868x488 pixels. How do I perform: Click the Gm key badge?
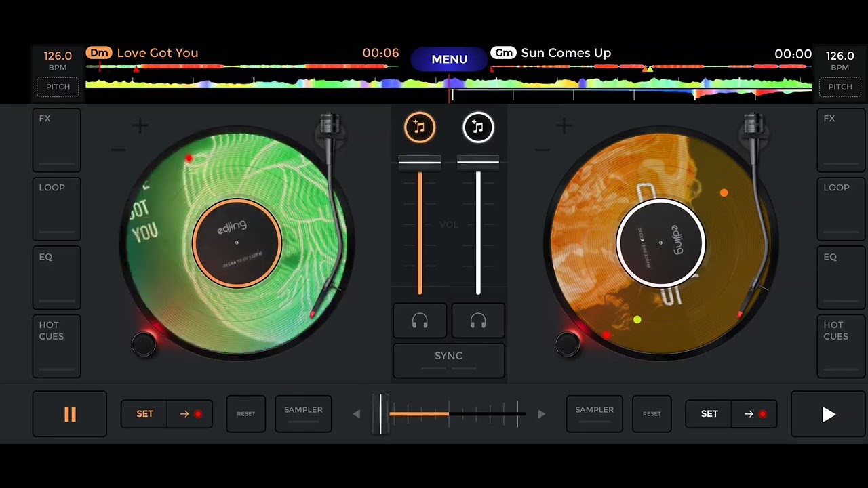click(x=503, y=53)
